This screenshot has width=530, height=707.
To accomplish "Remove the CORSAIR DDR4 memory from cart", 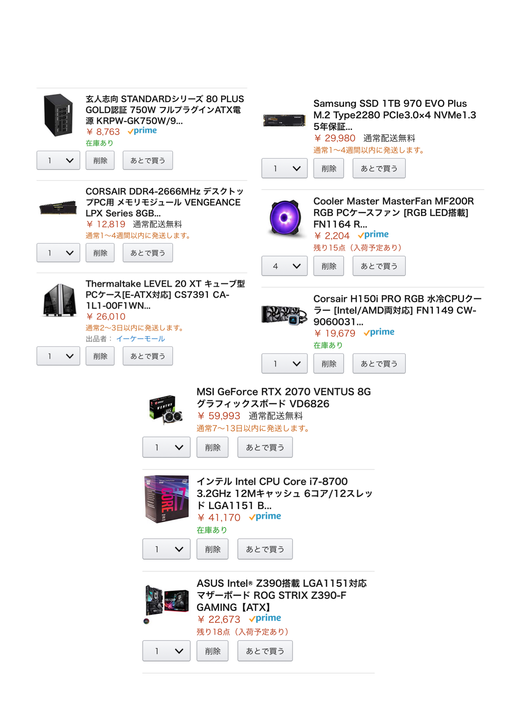I will [x=100, y=252].
